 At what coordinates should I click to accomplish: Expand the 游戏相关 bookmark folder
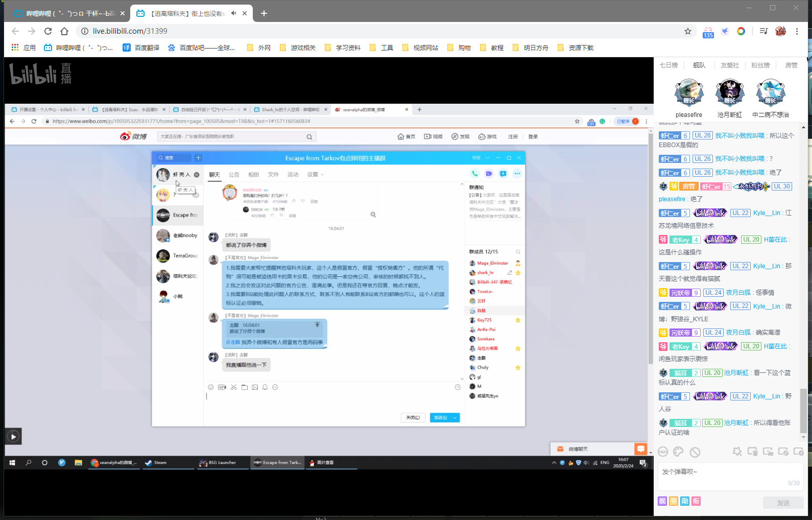coord(297,48)
